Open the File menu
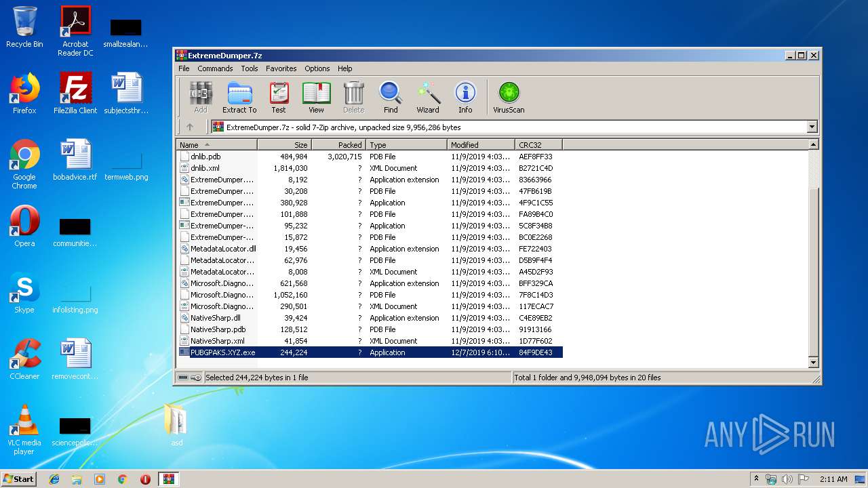 [184, 68]
